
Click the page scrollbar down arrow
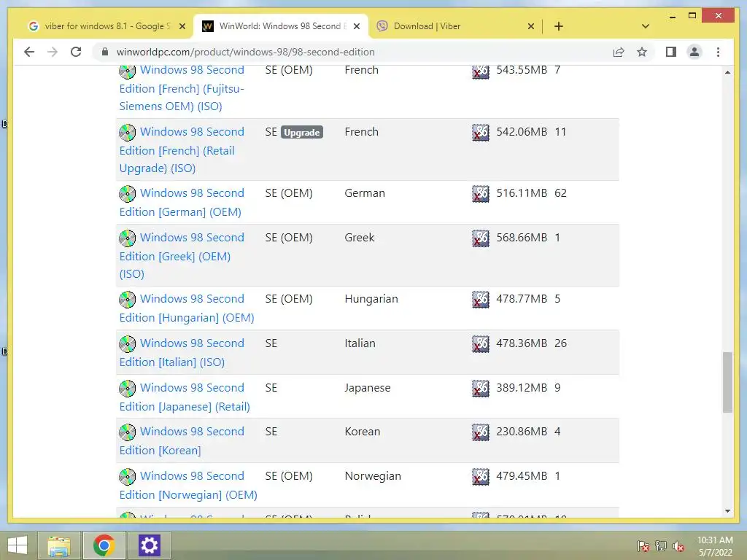tap(727, 511)
